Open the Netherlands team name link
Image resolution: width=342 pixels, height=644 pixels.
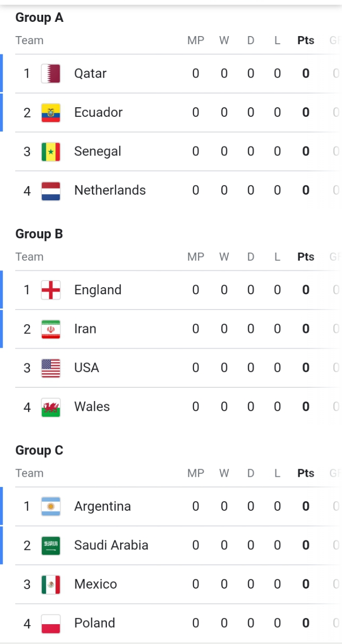pyautogui.click(x=110, y=190)
